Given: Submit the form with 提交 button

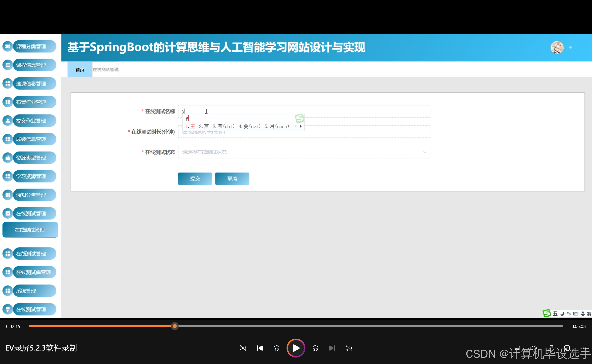Looking at the screenshot, I should [195, 178].
